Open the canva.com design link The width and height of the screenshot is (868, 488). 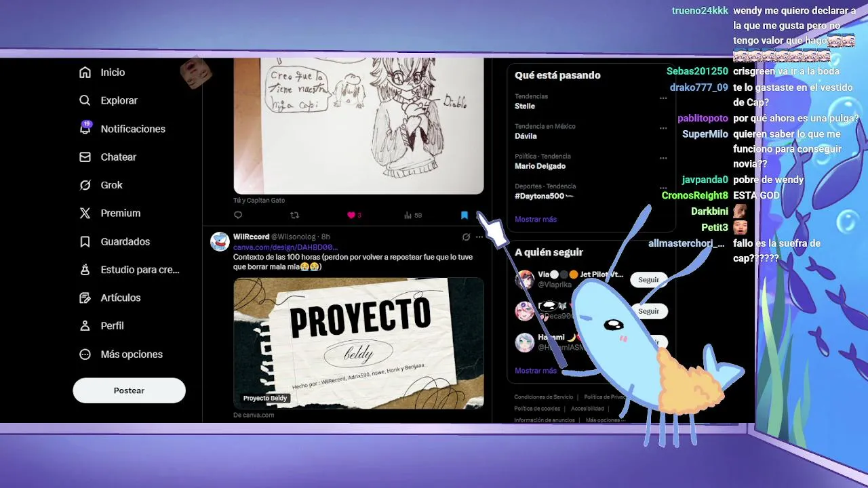[x=285, y=247]
